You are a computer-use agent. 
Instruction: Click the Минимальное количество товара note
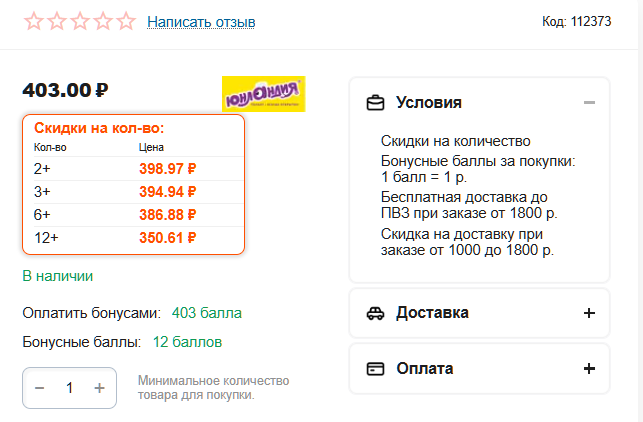click(213, 388)
